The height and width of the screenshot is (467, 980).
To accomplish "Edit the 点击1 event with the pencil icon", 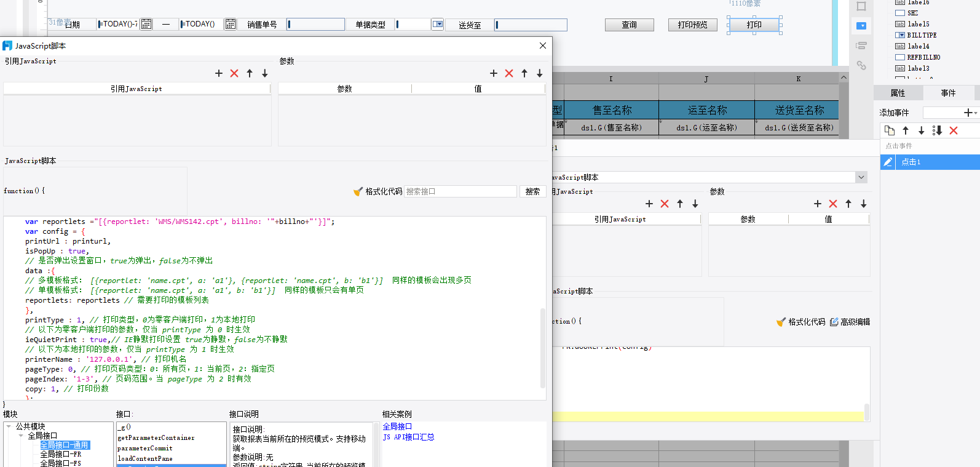I will point(888,162).
